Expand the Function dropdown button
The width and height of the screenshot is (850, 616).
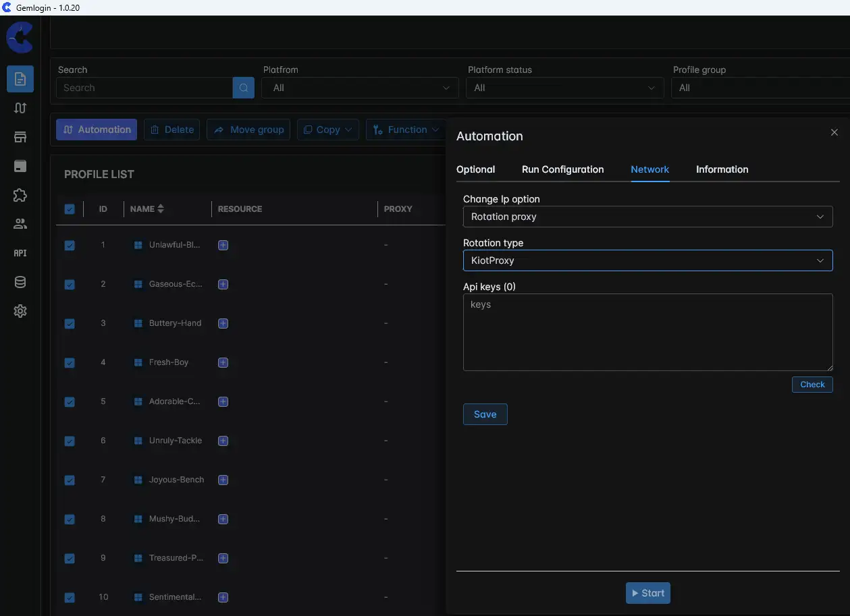407,130
